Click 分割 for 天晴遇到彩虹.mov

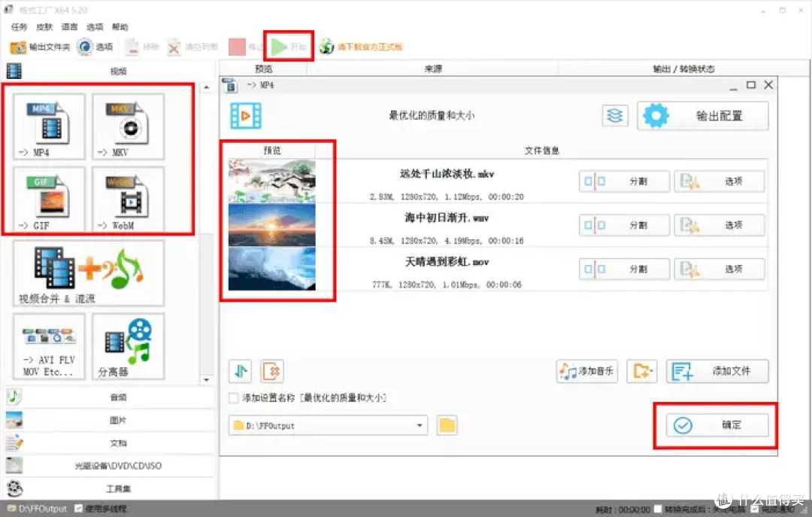pos(624,269)
